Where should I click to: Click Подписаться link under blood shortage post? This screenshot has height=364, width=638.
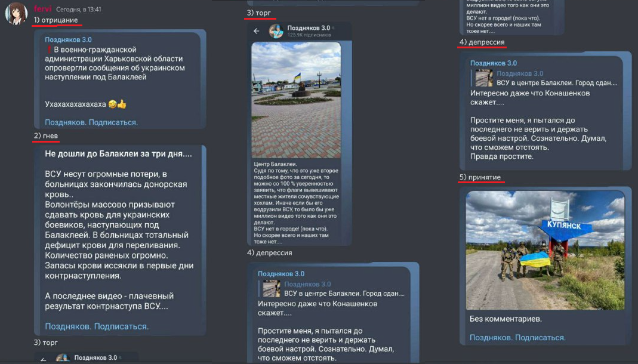[x=121, y=326]
